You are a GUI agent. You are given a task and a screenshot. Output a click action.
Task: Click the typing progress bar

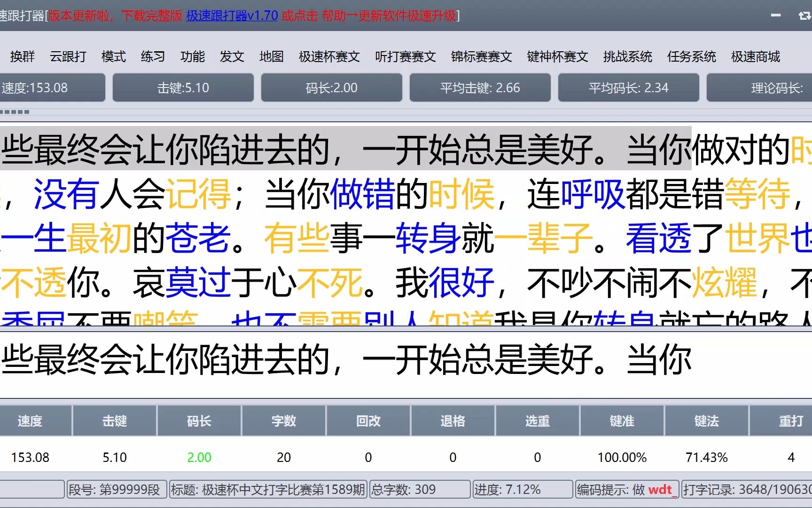pyautogui.click(x=406, y=112)
